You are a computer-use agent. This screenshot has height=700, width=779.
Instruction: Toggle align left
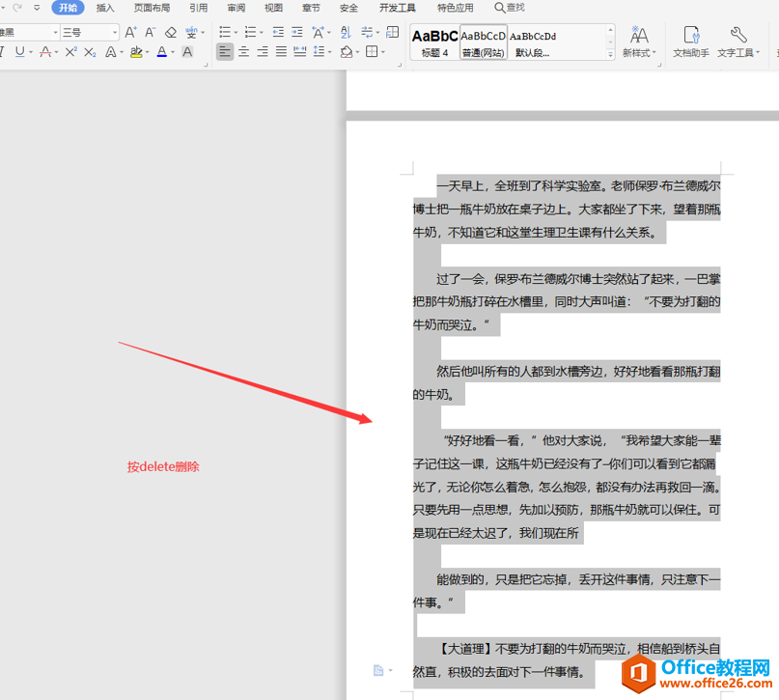click(x=225, y=52)
